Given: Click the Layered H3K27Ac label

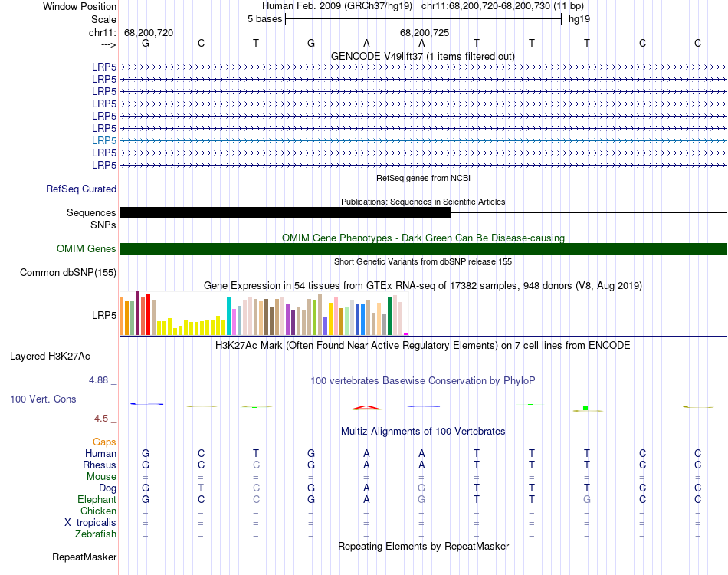Looking at the screenshot, I should tap(50, 356).
